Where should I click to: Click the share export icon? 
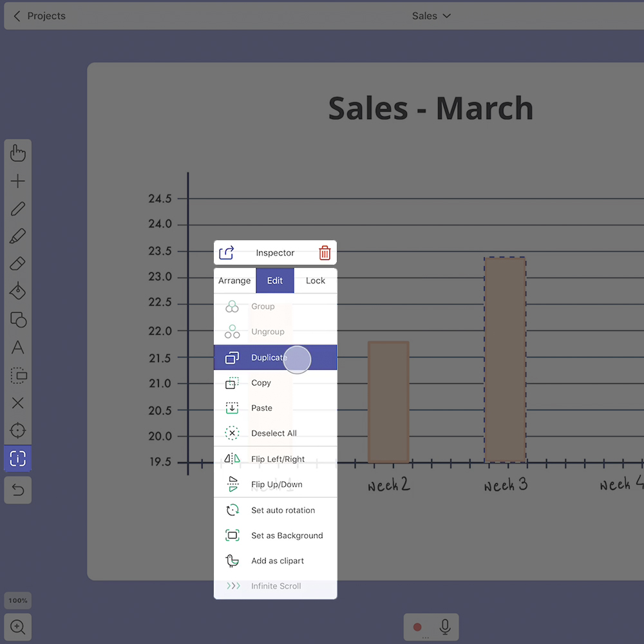[x=226, y=253]
